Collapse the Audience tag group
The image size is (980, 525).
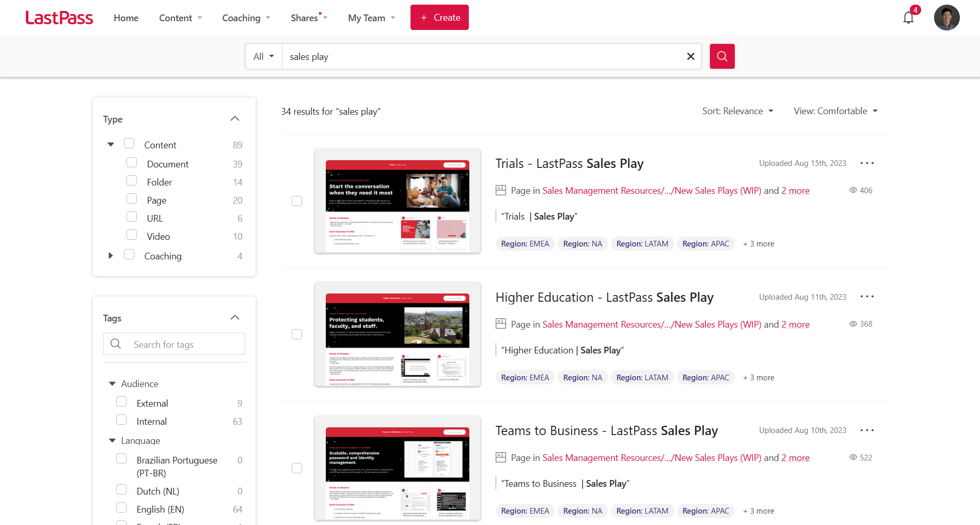click(x=112, y=383)
